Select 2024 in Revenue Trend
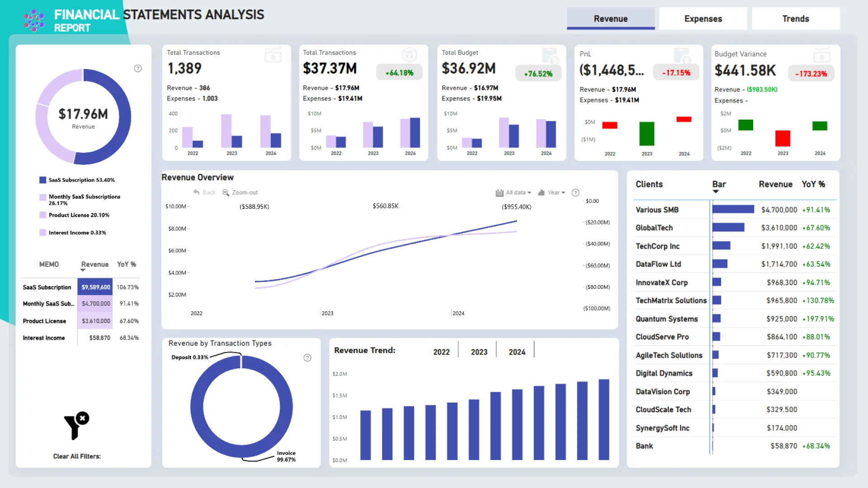Screen dimensions: 868x488 click(517, 352)
